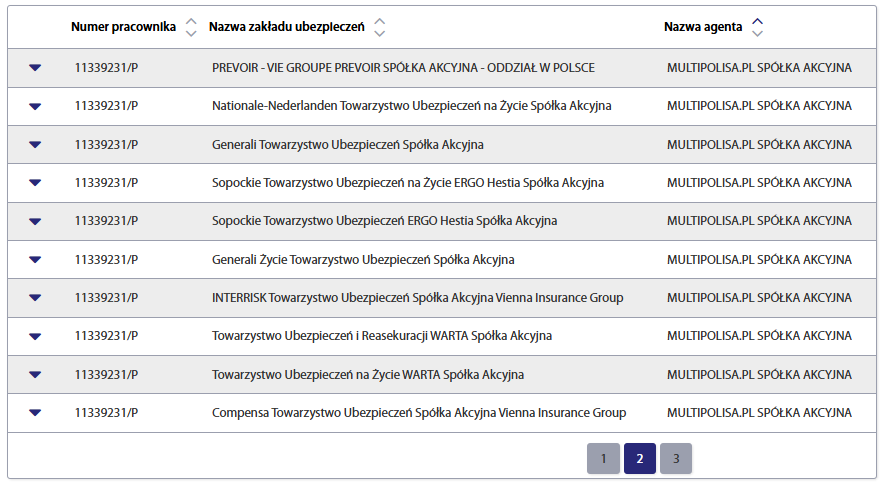Click the Nazwa agenta column header
The width and height of the screenshot is (880, 482).
click(x=704, y=26)
